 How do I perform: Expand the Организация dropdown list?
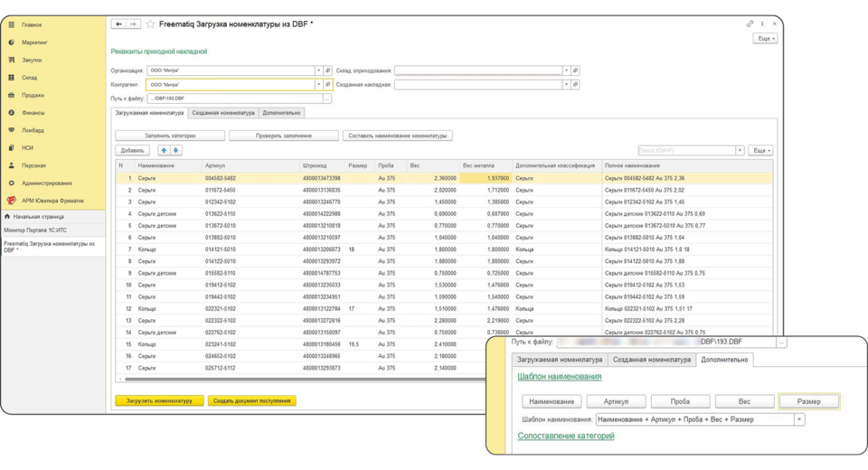(317, 70)
